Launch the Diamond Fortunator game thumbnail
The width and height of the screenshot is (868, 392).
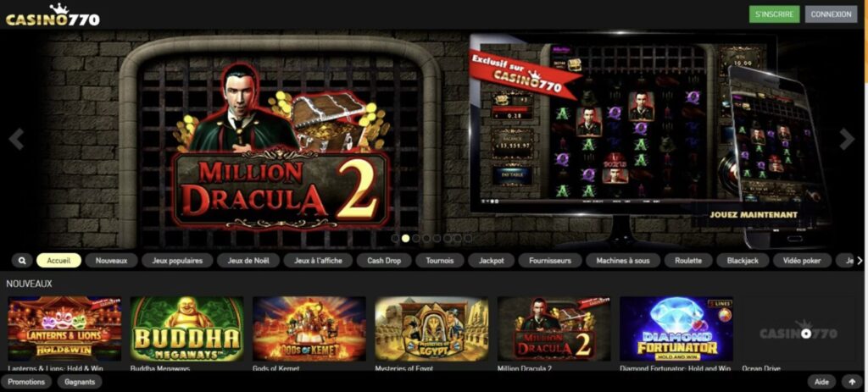click(x=676, y=329)
